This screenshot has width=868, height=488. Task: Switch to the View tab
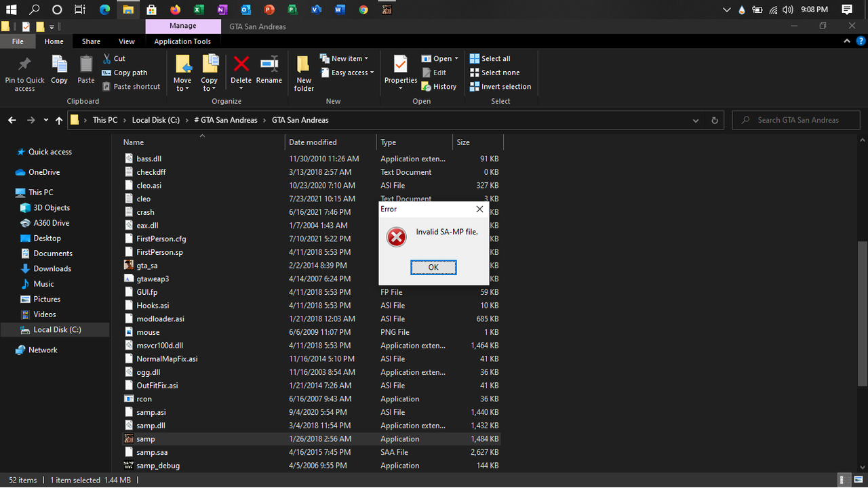(x=127, y=41)
